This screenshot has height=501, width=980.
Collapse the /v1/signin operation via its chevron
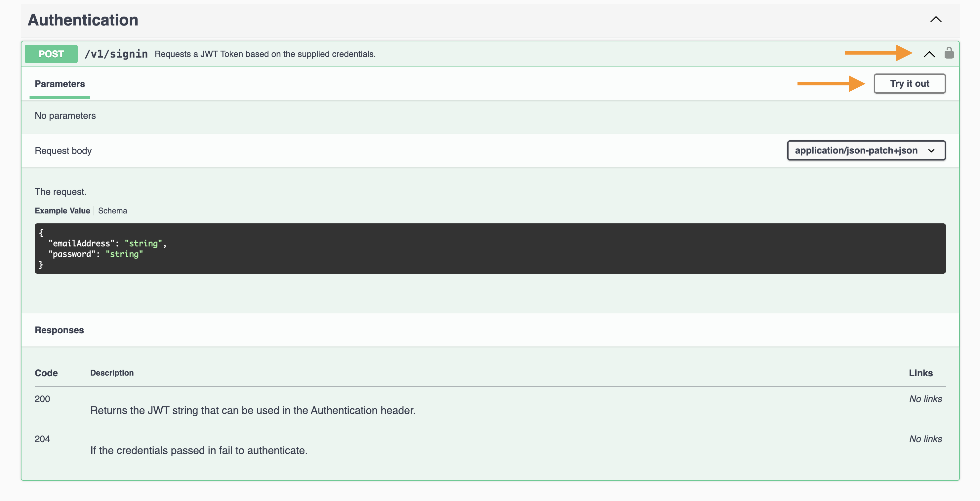click(x=929, y=54)
